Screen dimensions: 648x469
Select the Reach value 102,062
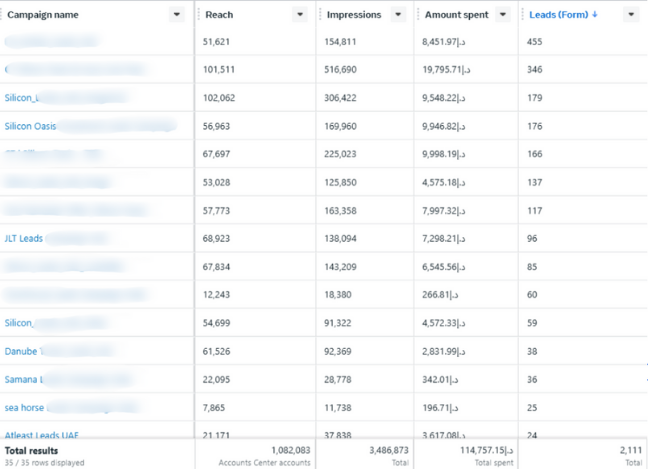(219, 98)
